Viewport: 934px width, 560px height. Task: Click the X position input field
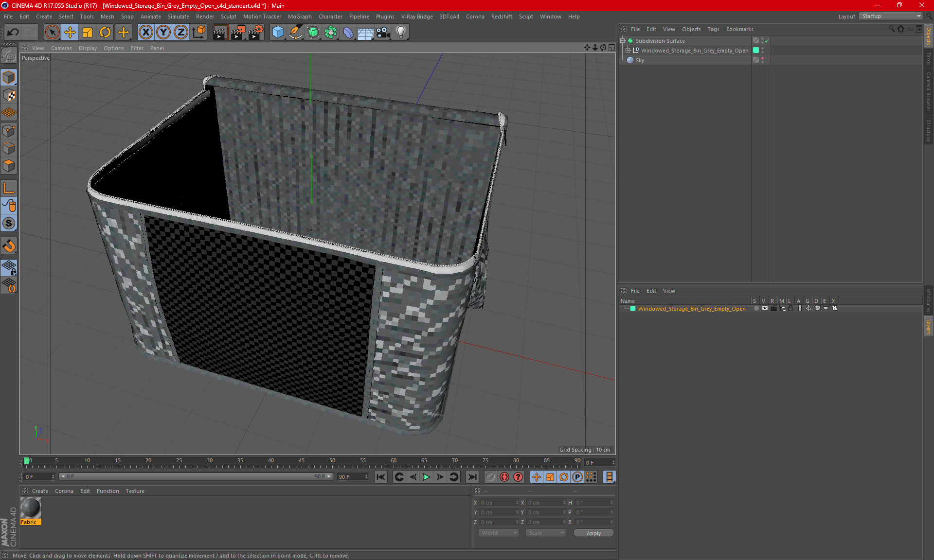pos(498,503)
